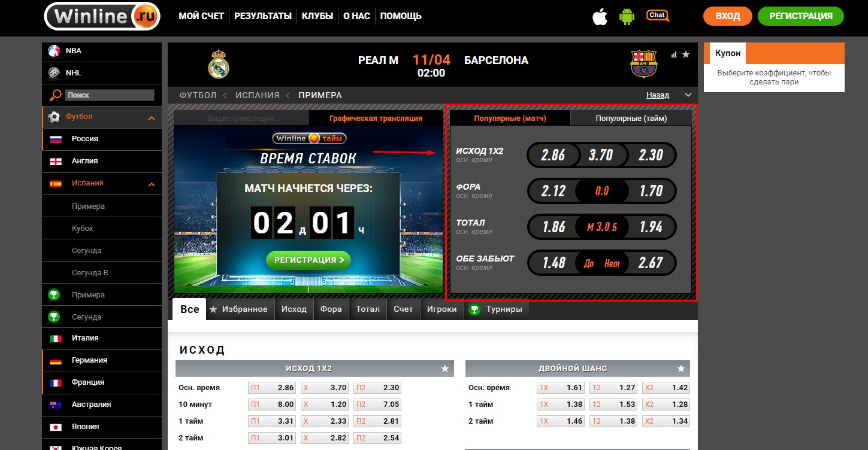Click the Apple iOS app icon
Image resolution: width=868 pixels, height=450 pixels.
600,17
